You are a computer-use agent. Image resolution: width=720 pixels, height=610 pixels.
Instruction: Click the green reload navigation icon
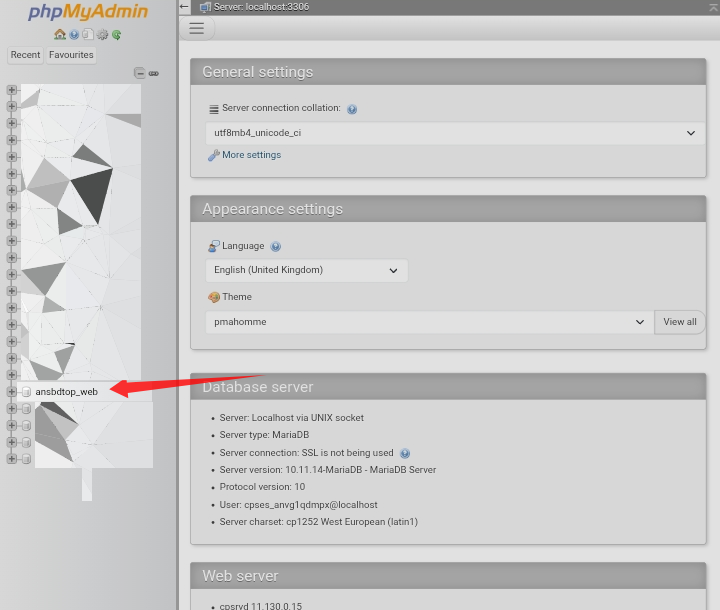[116, 34]
